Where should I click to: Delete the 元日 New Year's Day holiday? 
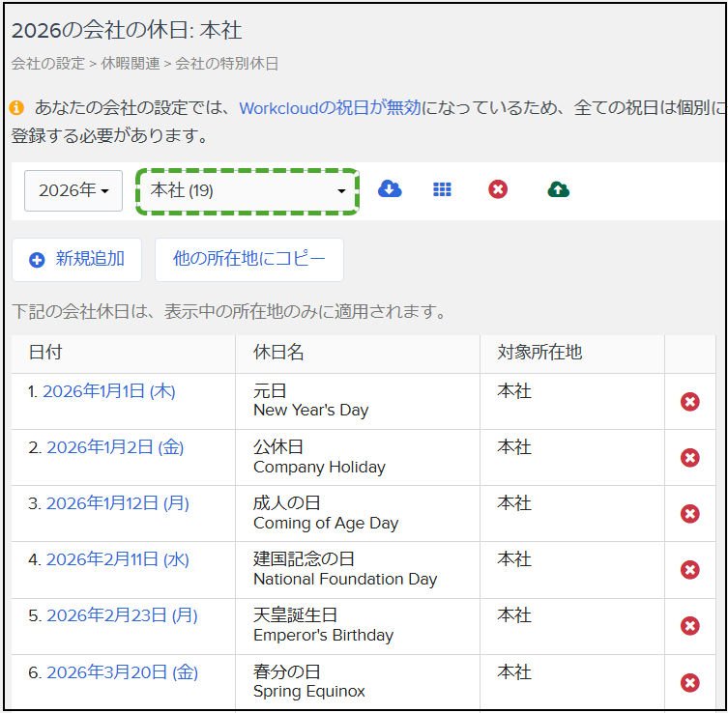[689, 402]
